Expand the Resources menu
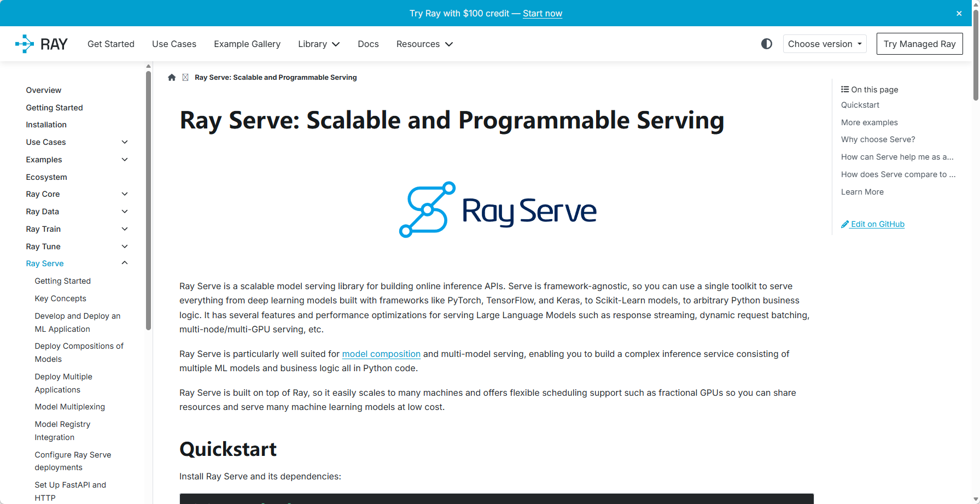Viewport: 980px width, 504px height. pyautogui.click(x=424, y=44)
